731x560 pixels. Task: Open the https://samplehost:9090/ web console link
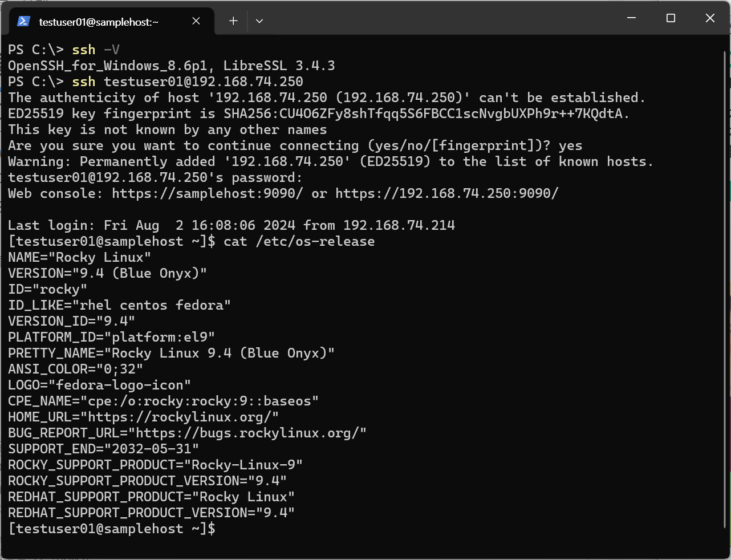click(x=207, y=193)
